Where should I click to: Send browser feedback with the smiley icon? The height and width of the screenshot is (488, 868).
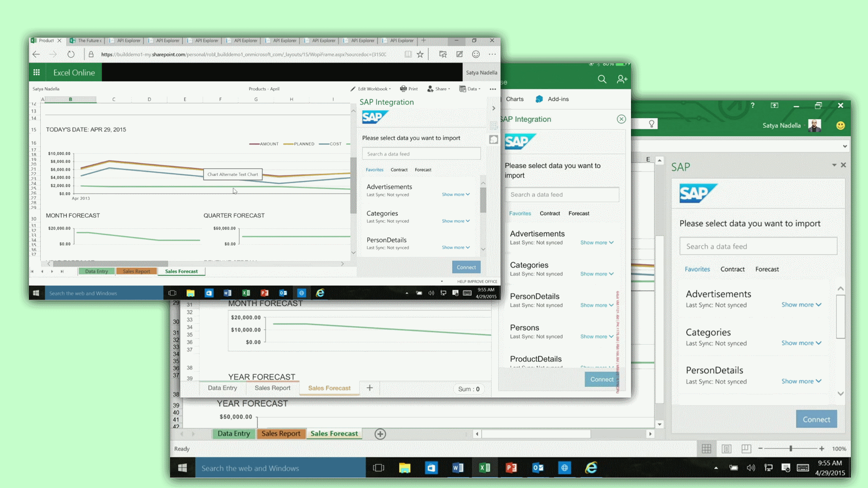tap(476, 54)
